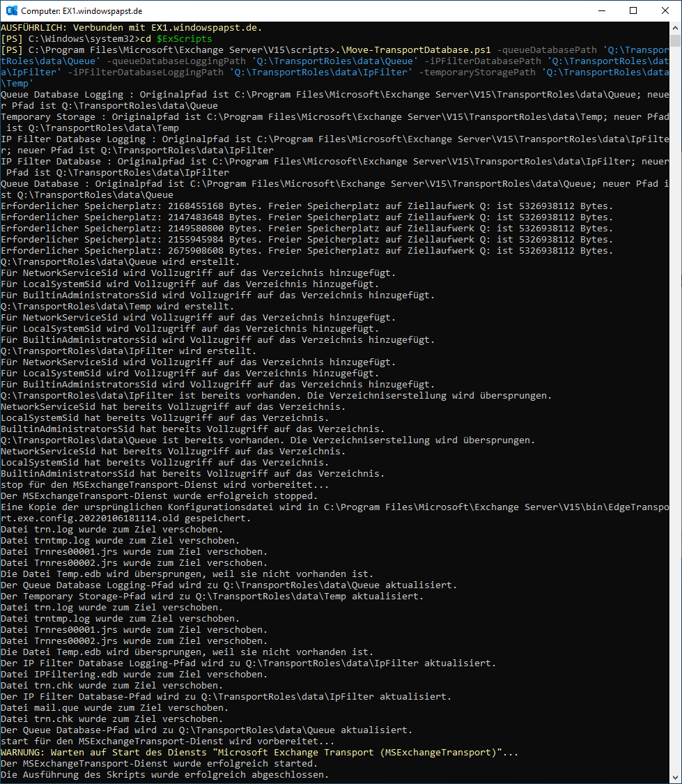Click the empty scrollbar track below the thumb
This screenshot has width=682, height=784.
(x=675, y=418)
